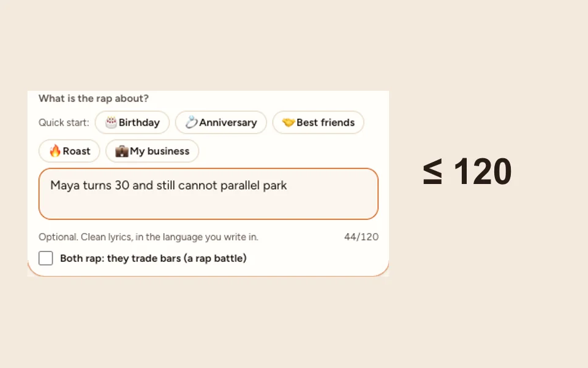The image size is (588, 368).
Task: Click the large '≤ 120' annotation text
Action: coord(467,171)
